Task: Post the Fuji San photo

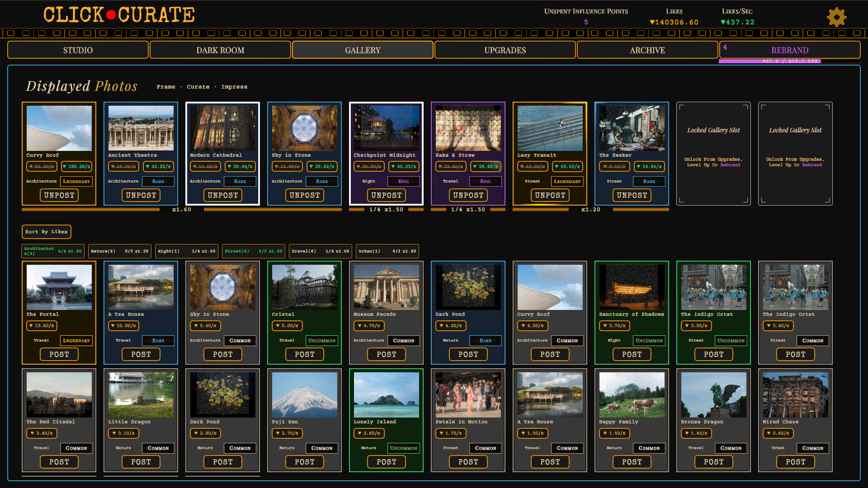Action: pyautogui.click(x=304, y=462)
